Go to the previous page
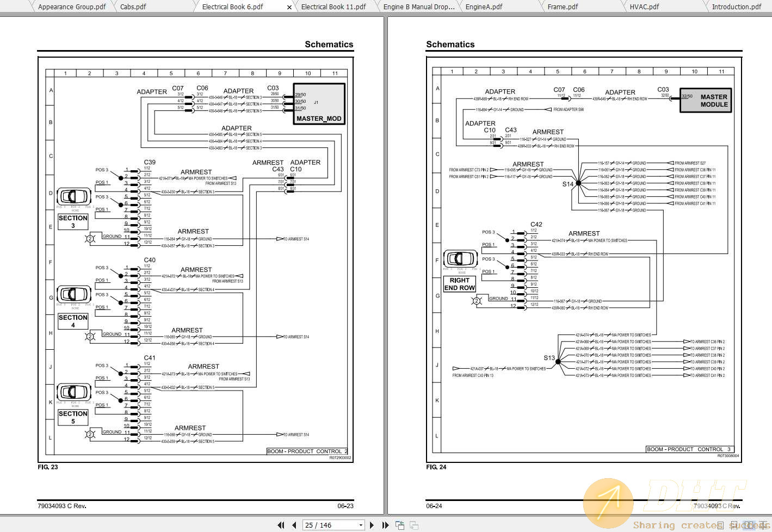Image resolution: width=772 pixels, height=532 pixels. point(294,525)
